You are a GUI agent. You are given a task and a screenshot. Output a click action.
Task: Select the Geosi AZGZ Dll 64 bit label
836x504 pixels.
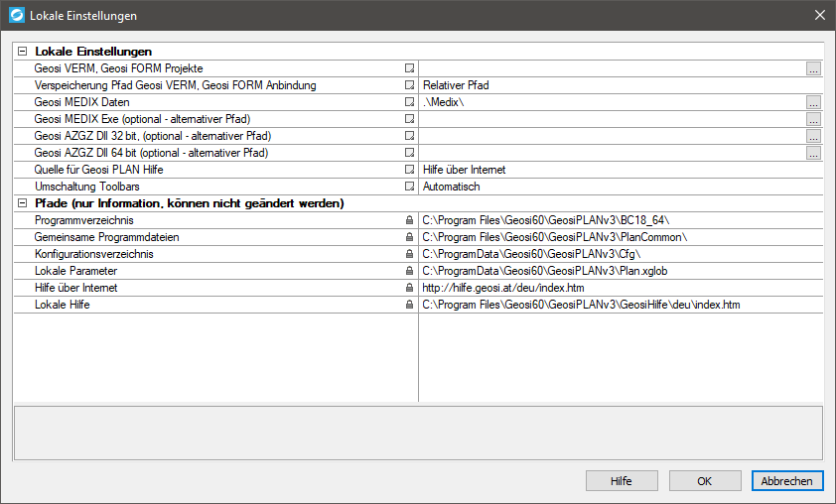point(152,153)
